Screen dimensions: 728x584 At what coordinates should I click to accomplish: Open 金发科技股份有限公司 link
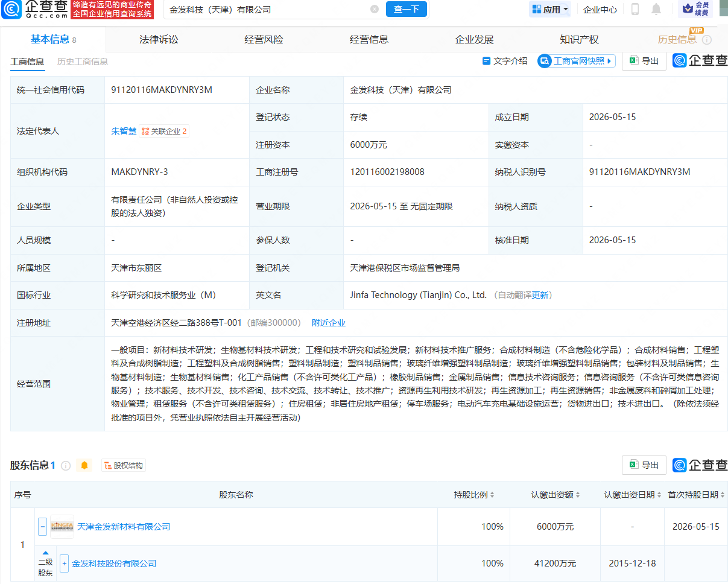(x=114, y=563)
